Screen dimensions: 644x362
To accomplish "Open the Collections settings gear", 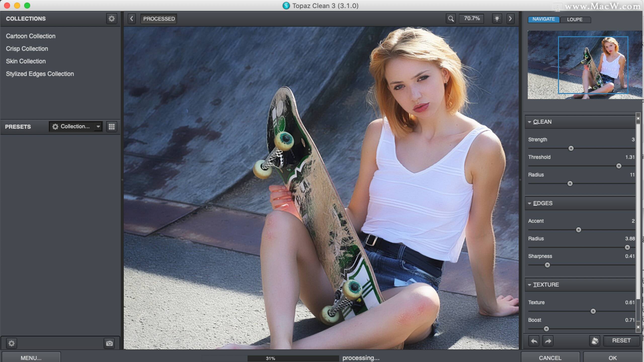I will [x=111, y=19].
